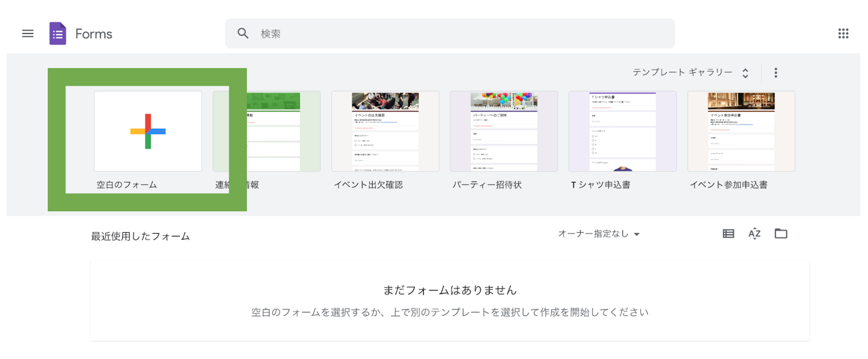Open the Google apps grid
The height and width of the screenshot is (359, 868).
(843, 33)
